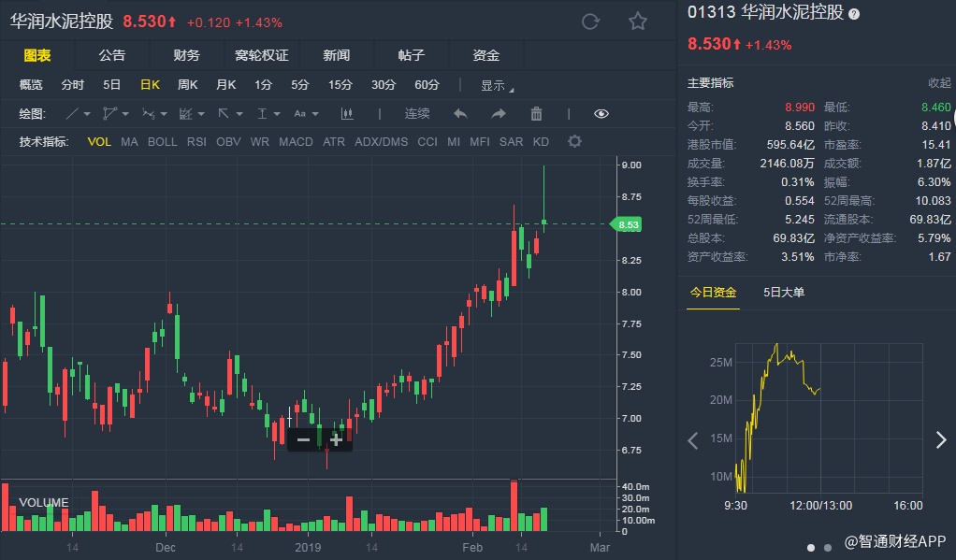Switch to the 资金 funds tab
The width and height of the screenshot is (956, 560).
point(485,55)
